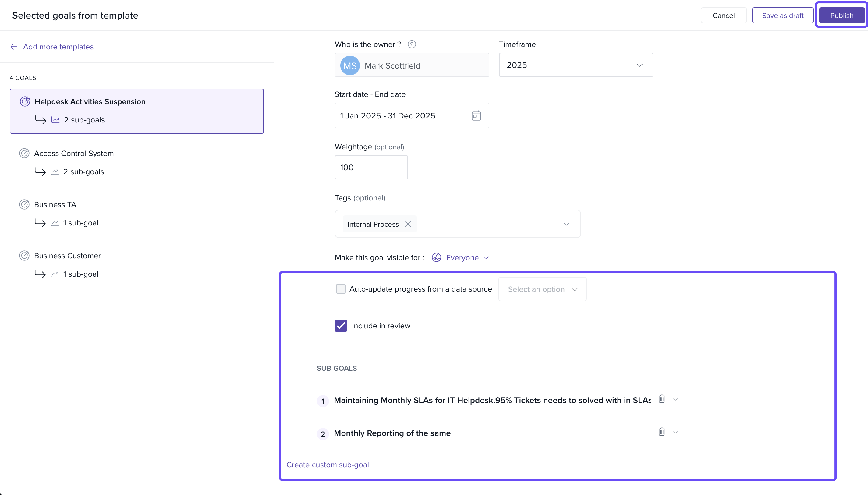Click the Weightage input field
The height and width of the screenshot is (495, 868).
371,167
